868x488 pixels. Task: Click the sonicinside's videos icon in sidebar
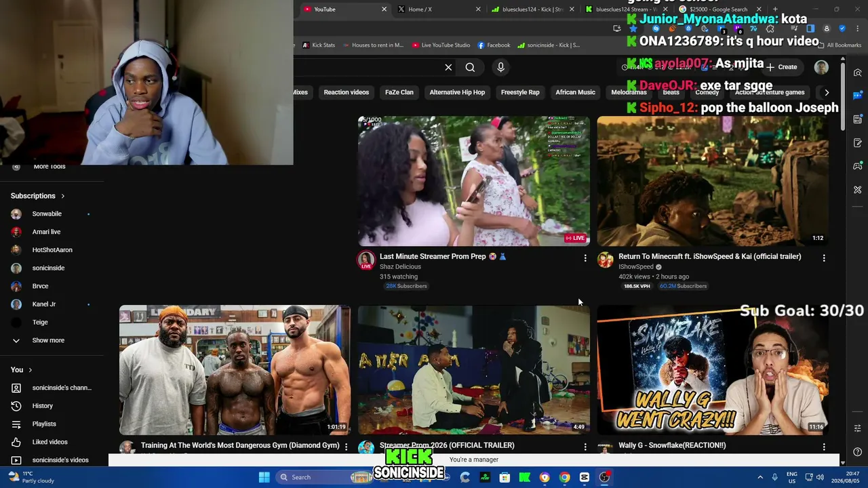tap(16, 460)
